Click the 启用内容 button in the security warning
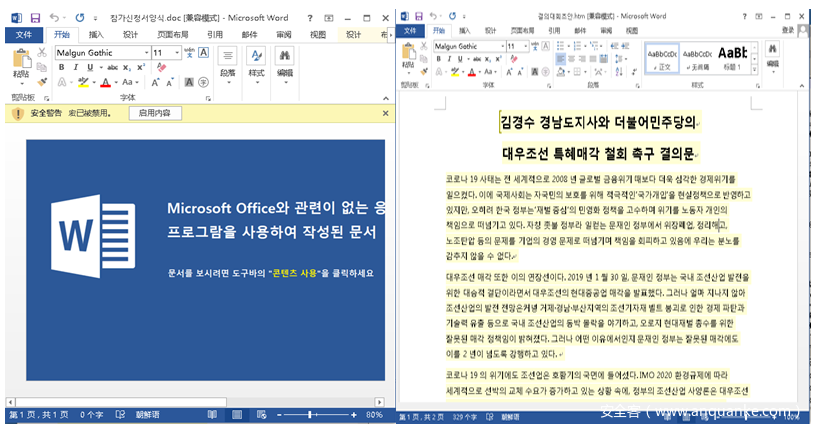Screen dimensions: 816x430 154,113
